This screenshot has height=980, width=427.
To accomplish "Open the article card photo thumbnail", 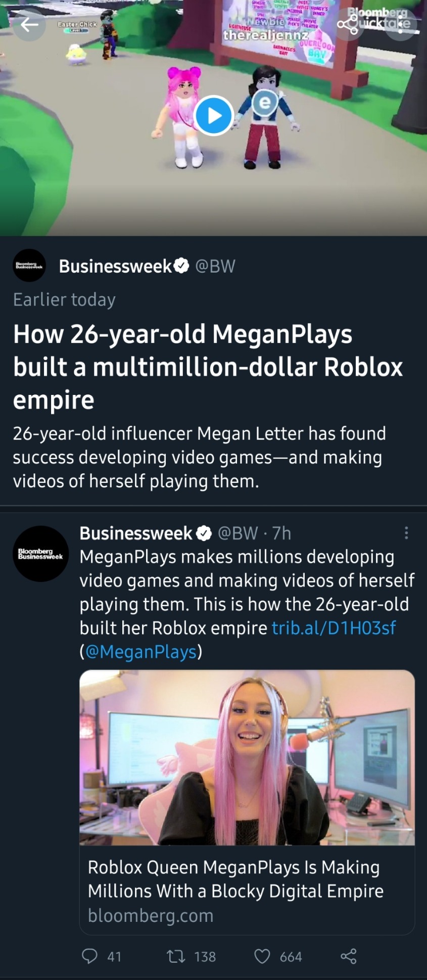I will 247,757.
